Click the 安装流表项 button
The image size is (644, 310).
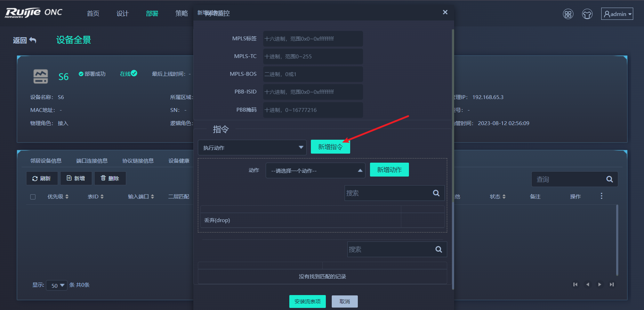click(x=307, y=301)
